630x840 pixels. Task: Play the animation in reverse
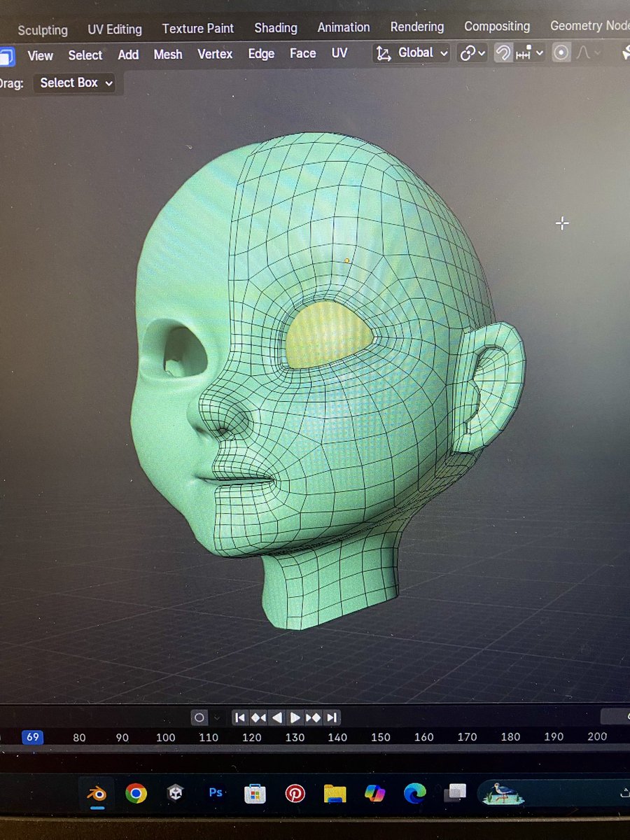click(x=277, y=717)
